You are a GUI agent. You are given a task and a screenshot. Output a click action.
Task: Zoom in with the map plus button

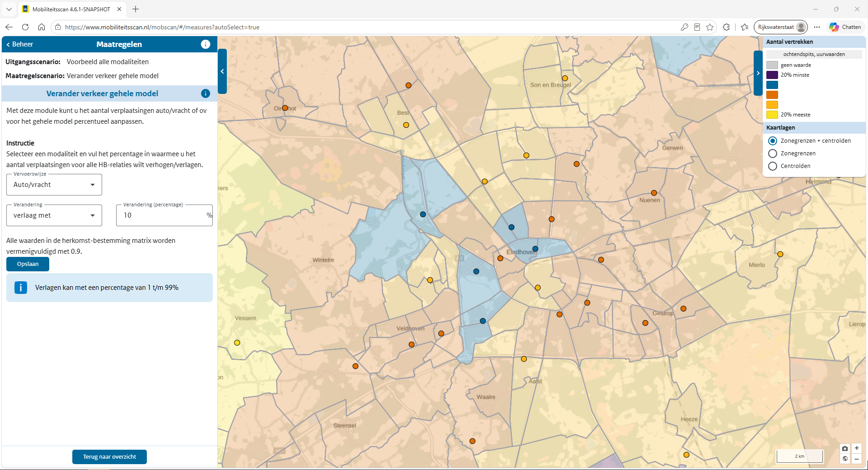pyautogui.click(x=857, y=448)
